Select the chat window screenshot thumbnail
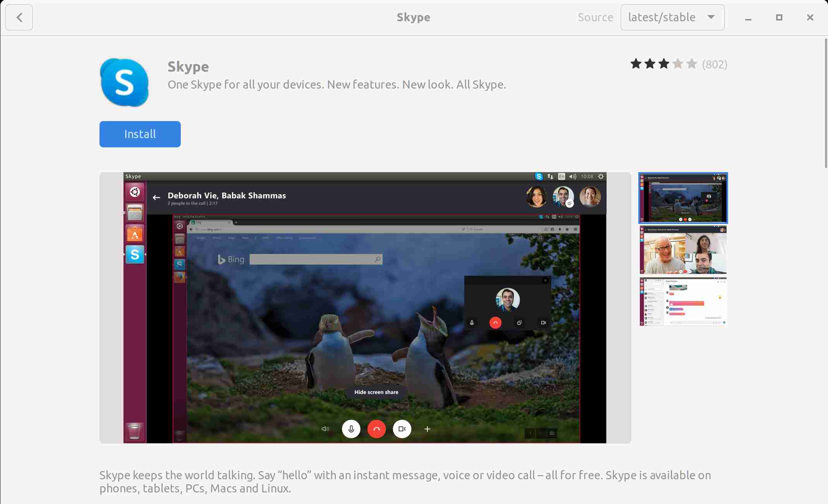 [x=683, y=302]
